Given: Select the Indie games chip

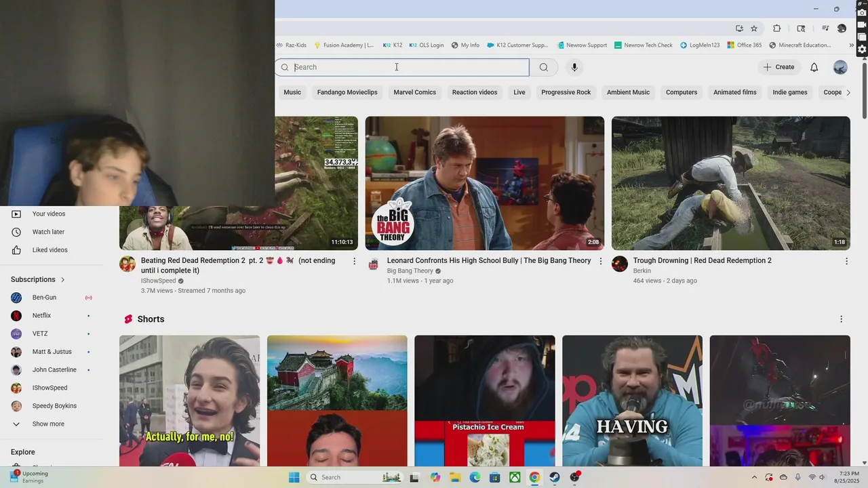Looking at the screenshot, I should [x=790, y=92].
